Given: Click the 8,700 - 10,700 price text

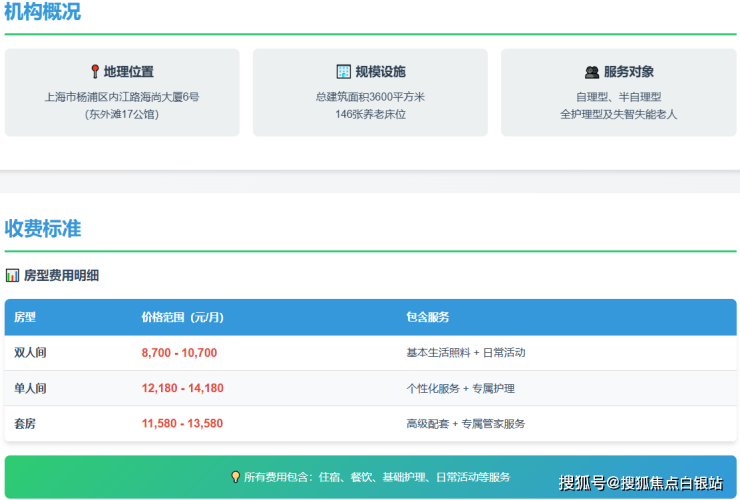Looking at the screenshot, I should tap(179, 353).
